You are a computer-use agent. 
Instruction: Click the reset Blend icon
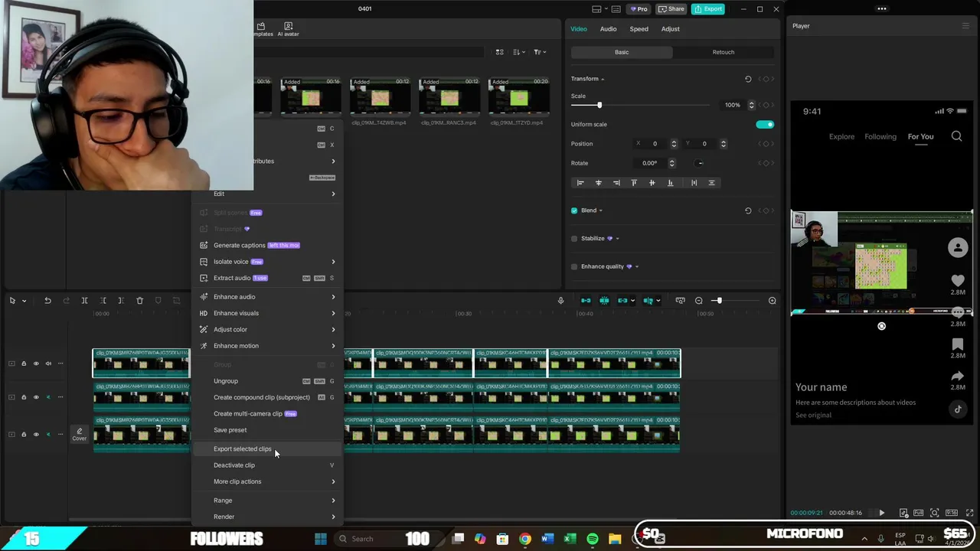coord(748,210)
